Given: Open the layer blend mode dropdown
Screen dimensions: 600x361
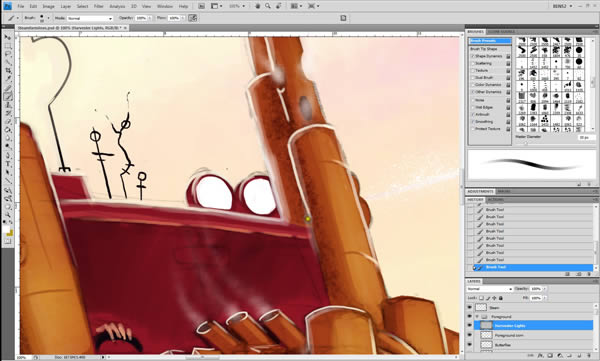Looking at the screenshot, I should tap(489, 289).
